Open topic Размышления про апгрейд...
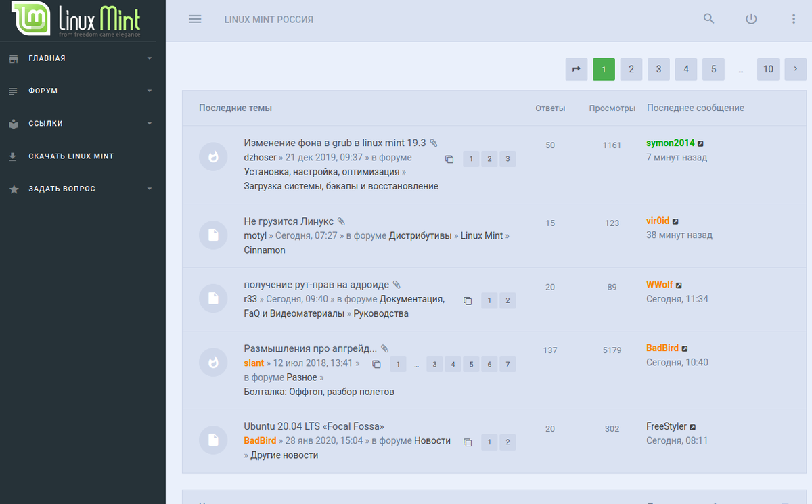The width and height of the screenshot is (812, 504). pos(310,348)
